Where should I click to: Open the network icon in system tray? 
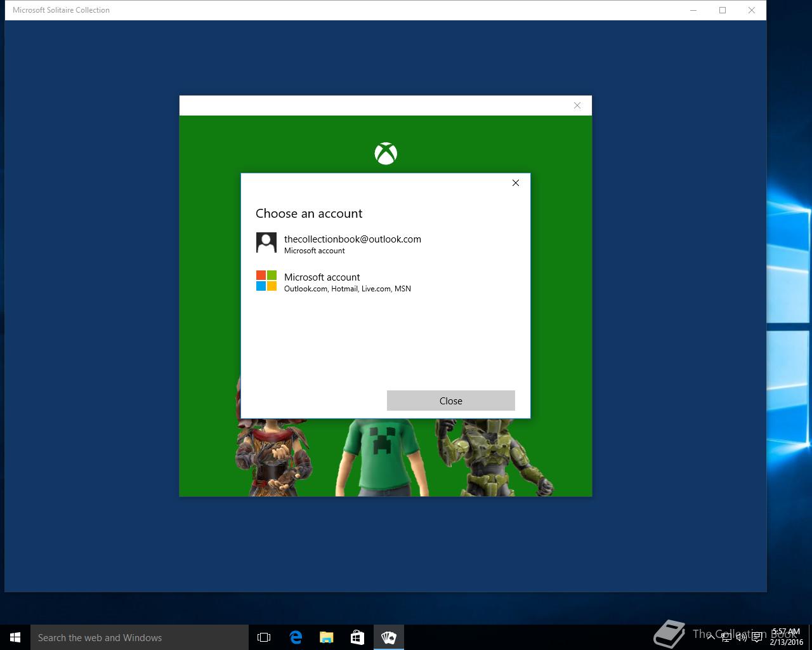pos(726,637)
